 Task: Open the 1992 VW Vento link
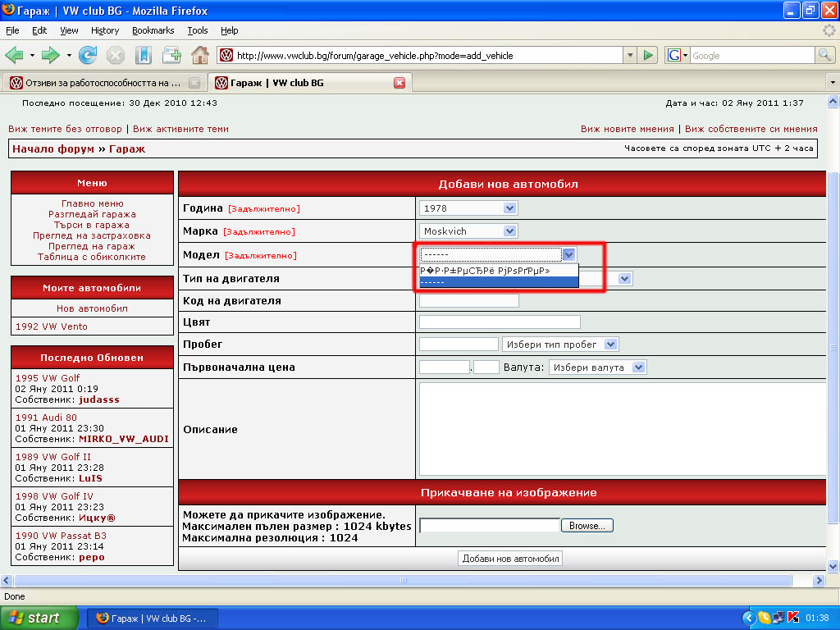(52, 326)
